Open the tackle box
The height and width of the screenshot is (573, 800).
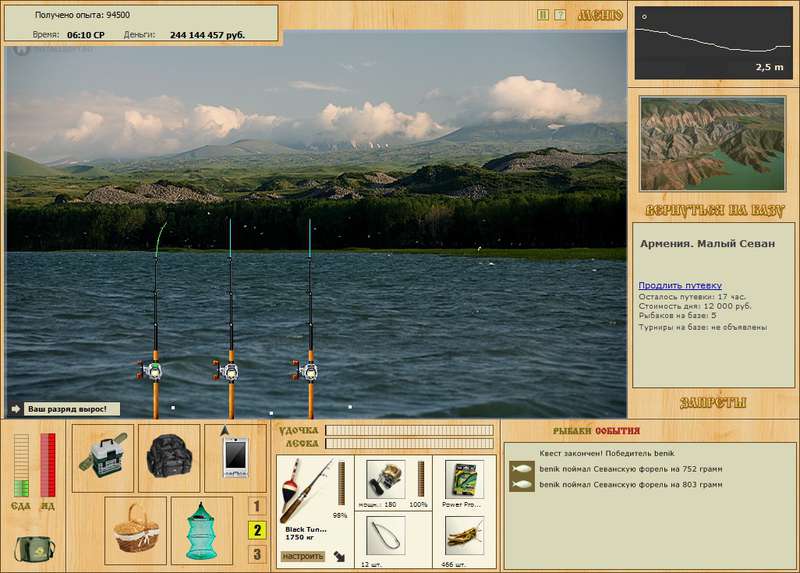[x=103, y=457]
